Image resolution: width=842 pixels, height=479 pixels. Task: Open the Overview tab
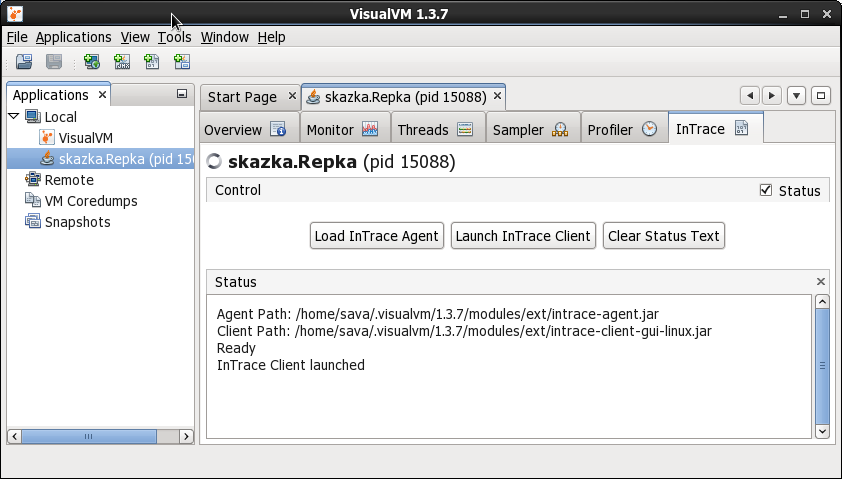click(x=249, y=129)
